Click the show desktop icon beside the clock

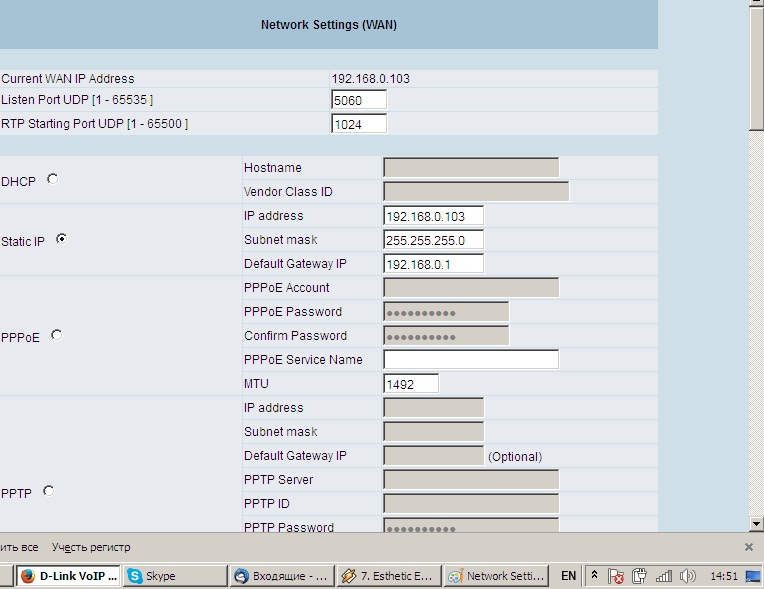[x=753, y=576]
